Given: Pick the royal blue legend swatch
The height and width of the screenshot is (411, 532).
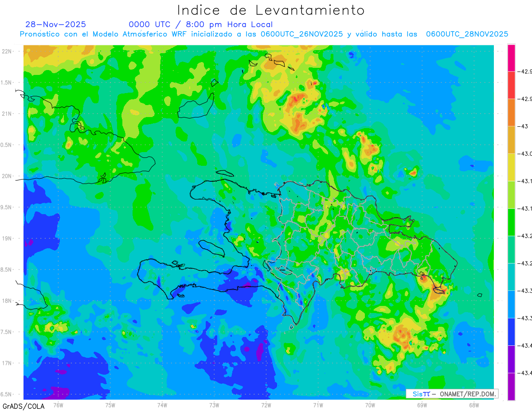Looking at the screenshot, I should tap(511, 331).
